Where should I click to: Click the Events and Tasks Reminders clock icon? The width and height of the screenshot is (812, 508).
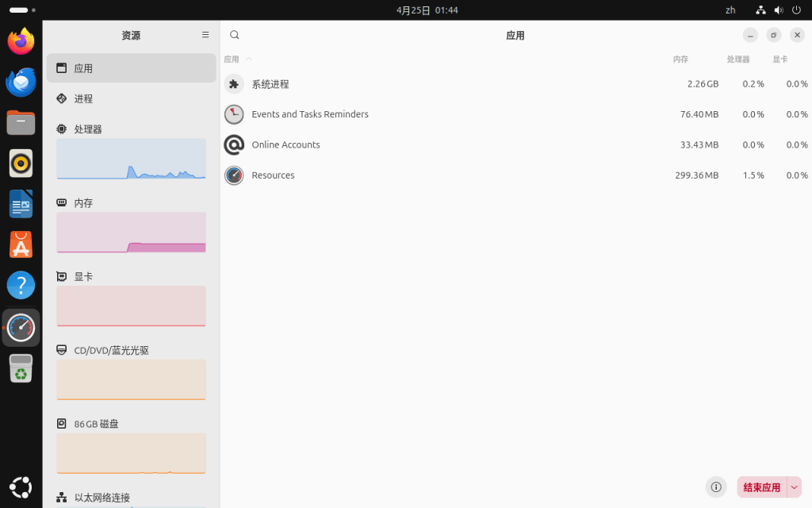[234, 114]
